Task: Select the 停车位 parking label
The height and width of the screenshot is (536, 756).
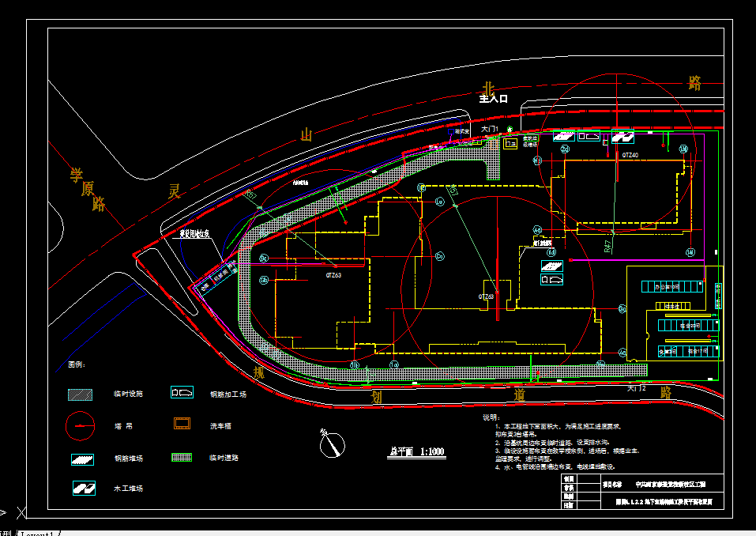Action: 672,306
